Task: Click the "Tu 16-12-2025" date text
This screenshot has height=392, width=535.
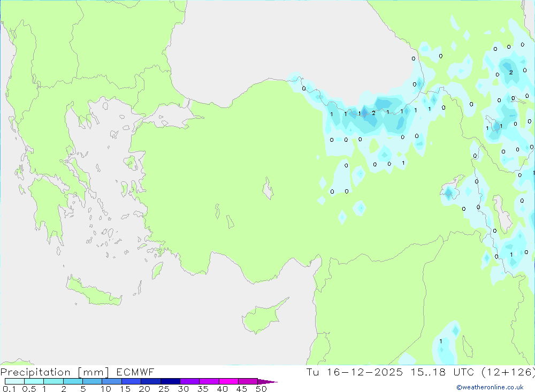Action: click(x=355, y=372)
